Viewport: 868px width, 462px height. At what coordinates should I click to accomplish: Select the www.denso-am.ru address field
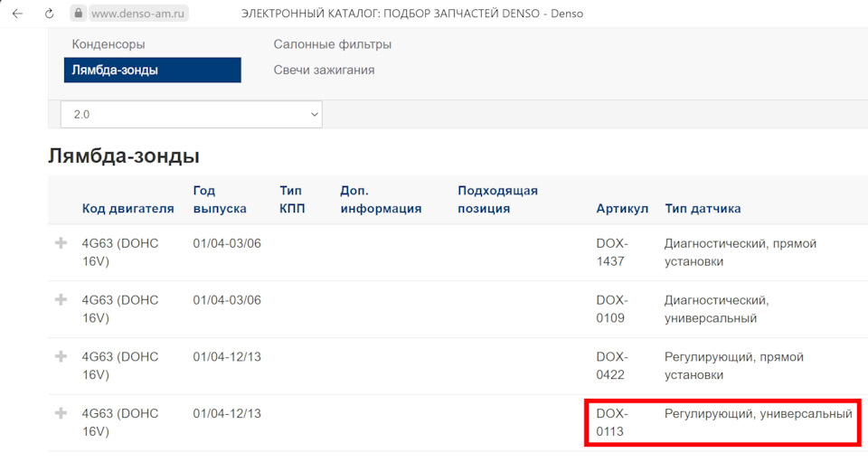click(x=137, y=14)
